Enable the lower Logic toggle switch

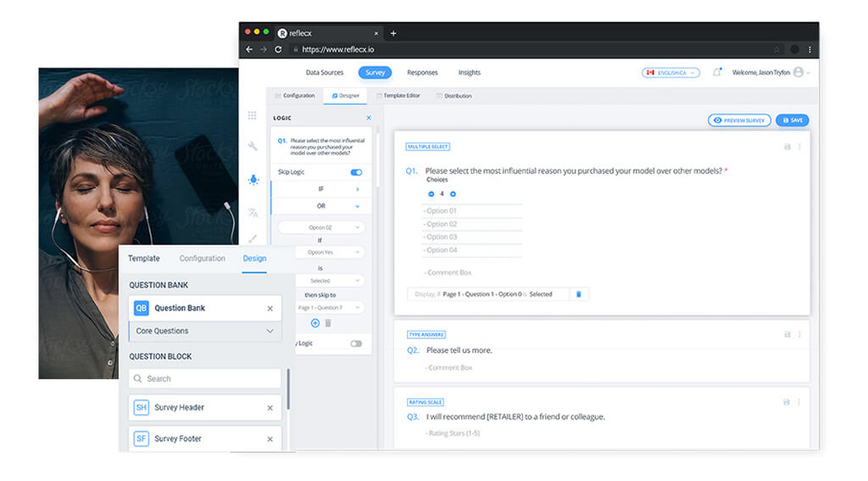point(356,344)
